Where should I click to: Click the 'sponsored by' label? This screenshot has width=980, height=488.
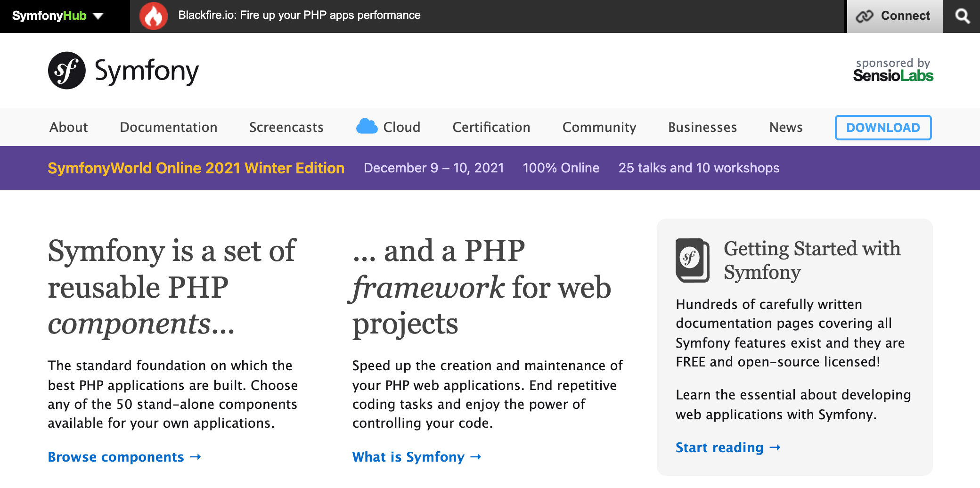[893, 63]
